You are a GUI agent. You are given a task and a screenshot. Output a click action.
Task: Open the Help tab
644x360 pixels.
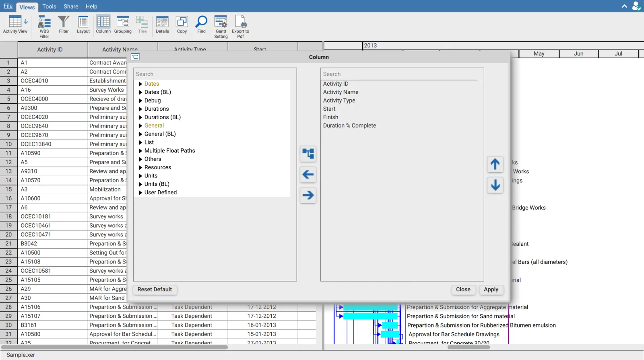coord(91,6)
